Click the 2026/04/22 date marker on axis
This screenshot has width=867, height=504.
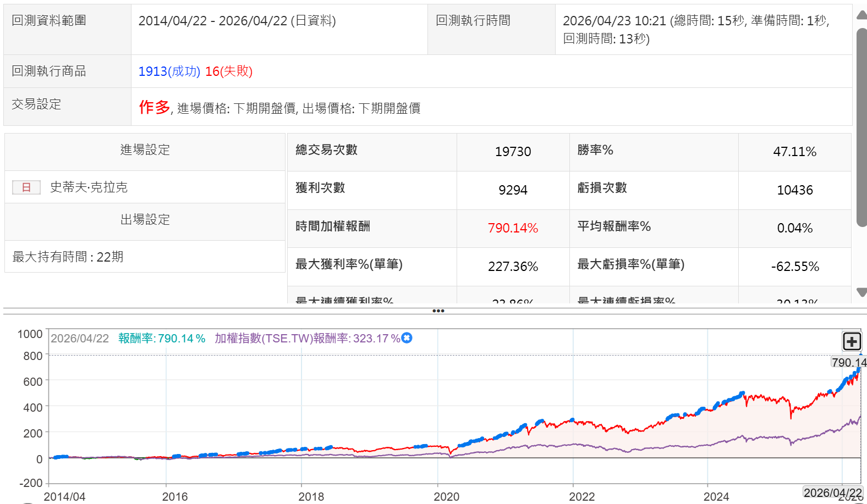click(832, 492)
